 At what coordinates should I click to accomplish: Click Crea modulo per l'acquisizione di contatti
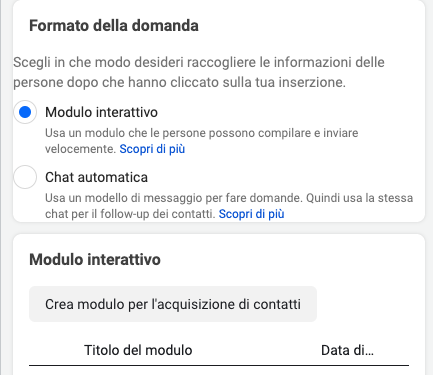tap(173, 304)
